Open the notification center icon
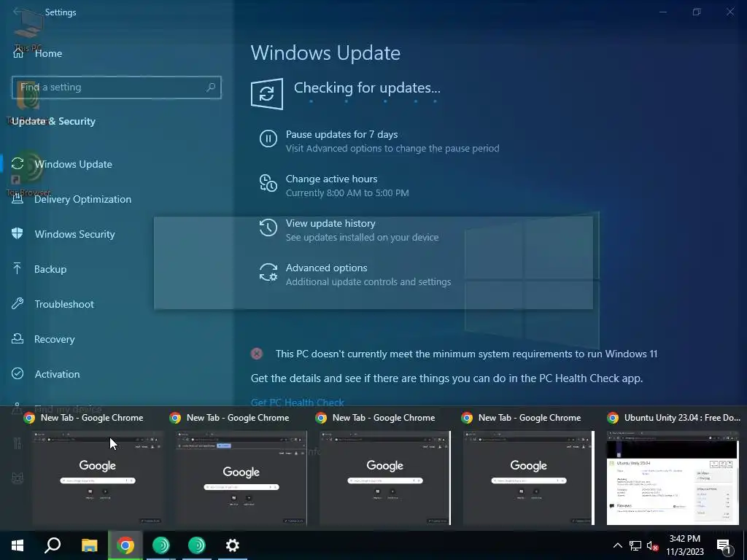The height and width of the screenshot is (560, 747). [724, 545]
